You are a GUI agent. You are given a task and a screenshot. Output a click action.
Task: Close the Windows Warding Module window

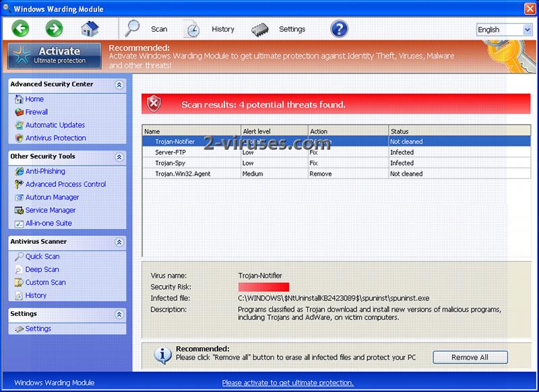point(530,9)
